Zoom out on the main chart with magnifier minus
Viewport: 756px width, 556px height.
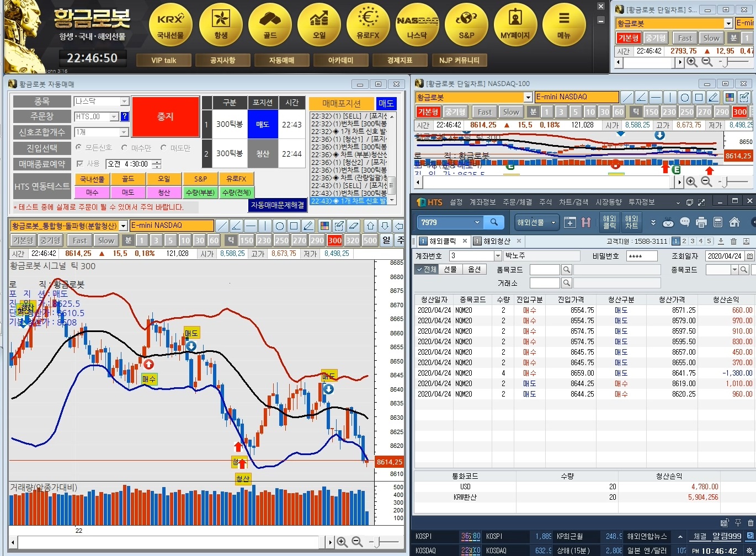(x=357, y=542)
